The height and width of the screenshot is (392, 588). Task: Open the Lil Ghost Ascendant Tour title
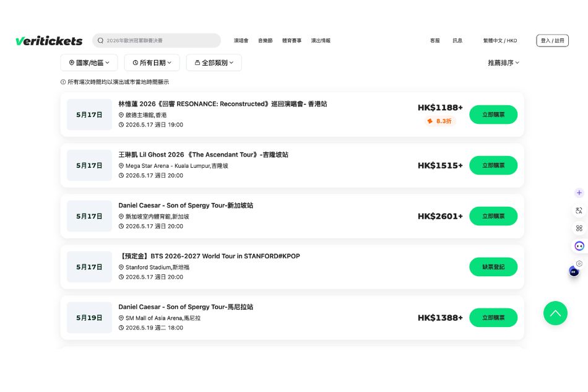(x=203, y=155)
